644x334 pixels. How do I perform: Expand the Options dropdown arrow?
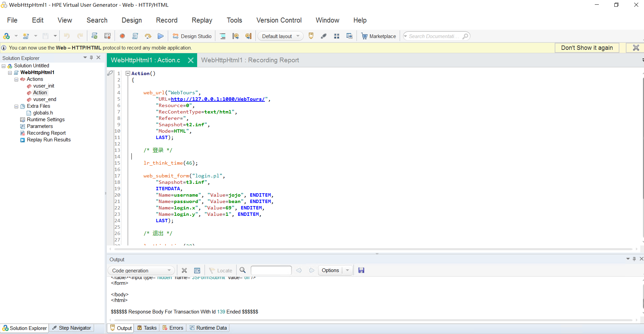(347, 270)
